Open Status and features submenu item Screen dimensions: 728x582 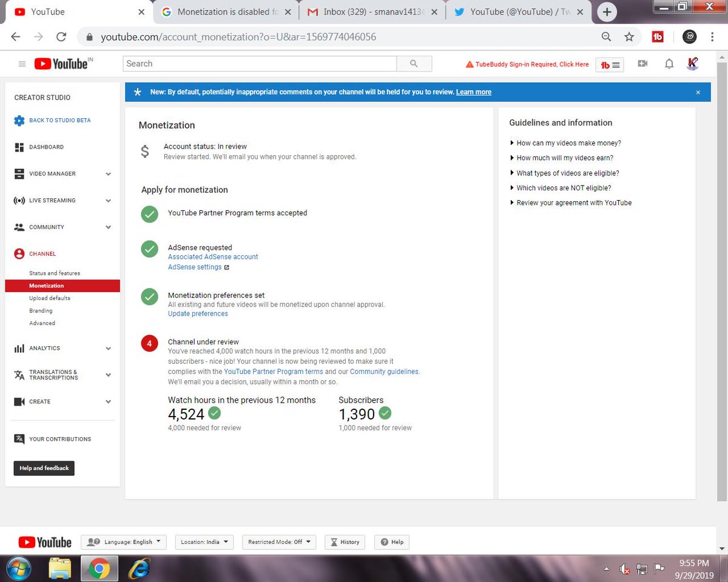[55, 273]
